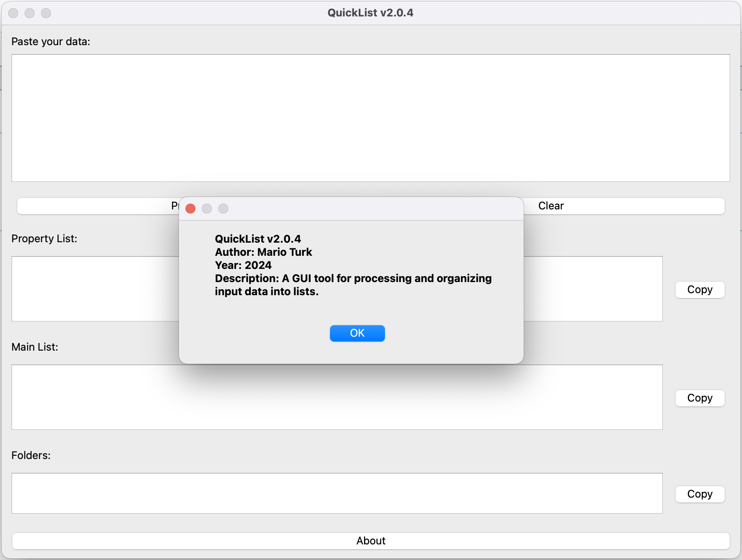
Task: Minimize the About dialog window
Action: 207,209
